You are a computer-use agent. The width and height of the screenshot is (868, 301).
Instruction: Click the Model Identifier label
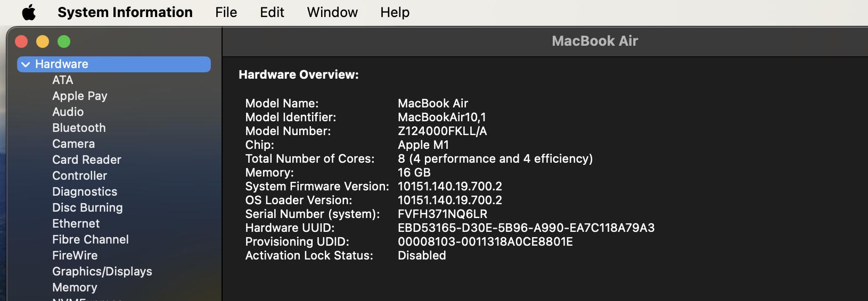tap(291, 118)
